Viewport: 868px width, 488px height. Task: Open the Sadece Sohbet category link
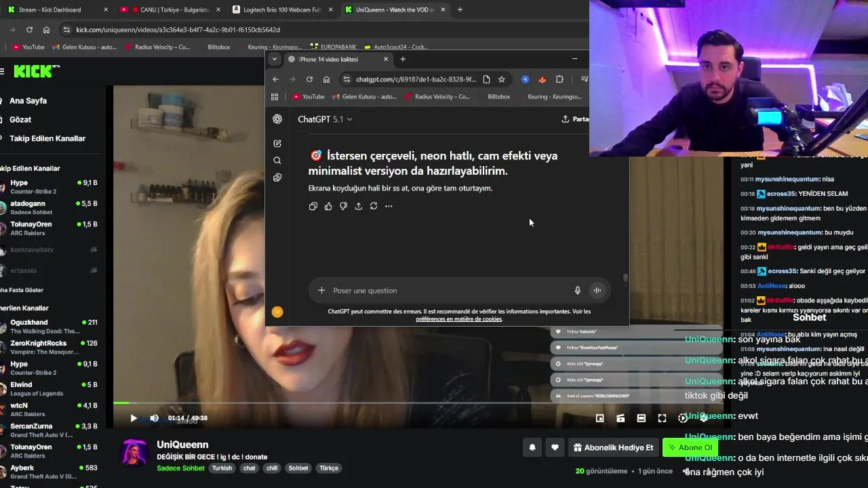coord(180,468)
